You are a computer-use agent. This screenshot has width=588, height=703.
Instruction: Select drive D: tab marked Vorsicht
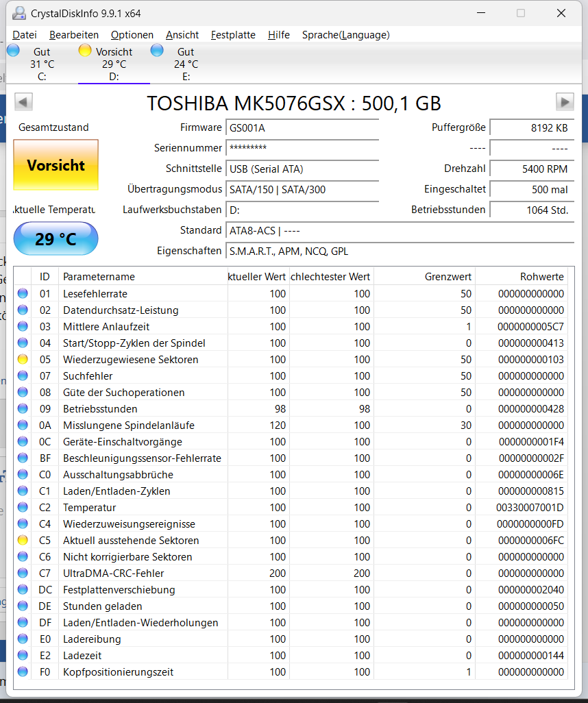(114, 64)
